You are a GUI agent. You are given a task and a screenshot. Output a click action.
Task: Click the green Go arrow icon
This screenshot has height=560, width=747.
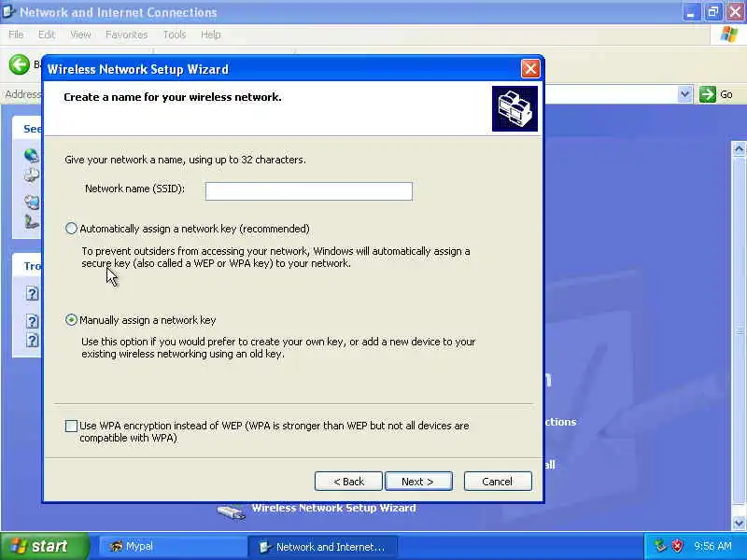[708, 94]
